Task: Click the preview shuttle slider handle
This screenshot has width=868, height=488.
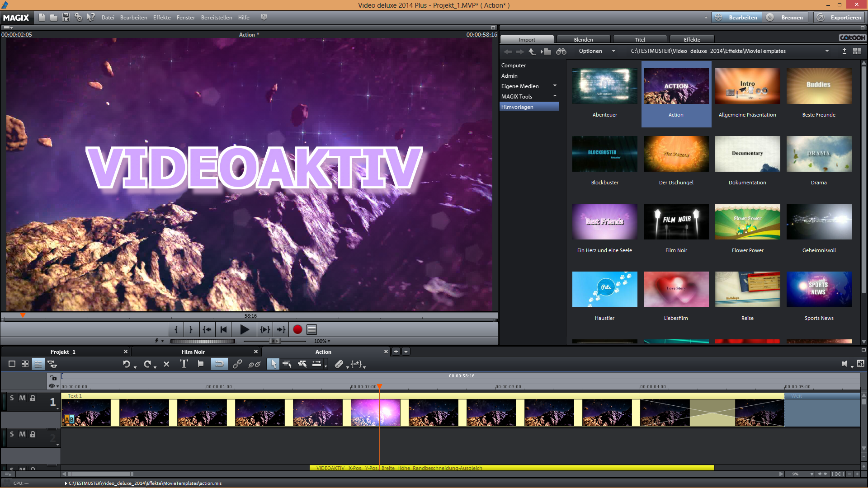Action: pyautogui.click(x=274, y=341)
